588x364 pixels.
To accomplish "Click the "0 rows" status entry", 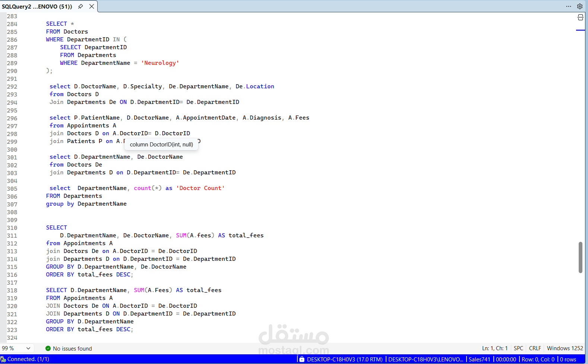I will [x=568, y=360].
